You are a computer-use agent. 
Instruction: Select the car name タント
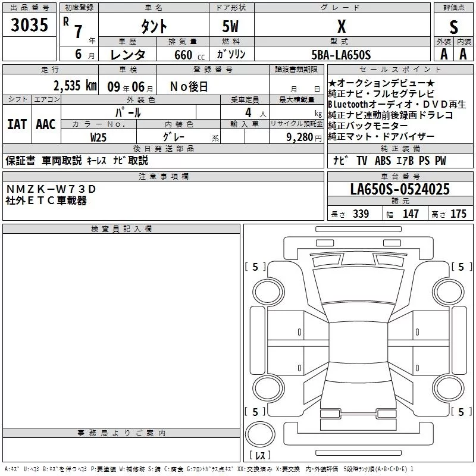pyautogui.click(x=154, y=26)
